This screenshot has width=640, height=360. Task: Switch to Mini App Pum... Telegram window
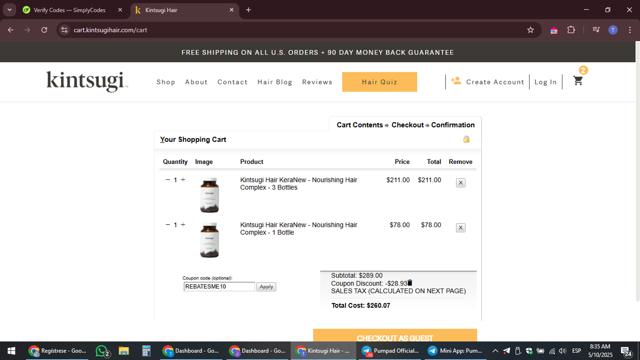point(456,351)
